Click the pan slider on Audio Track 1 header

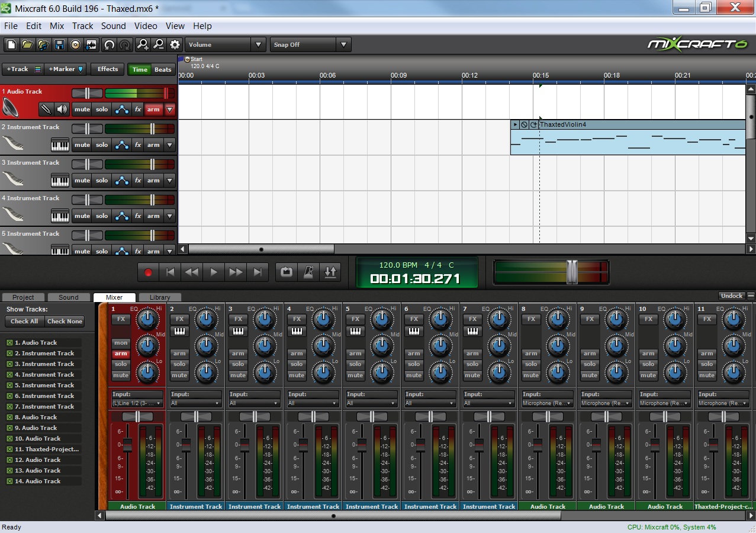[x=88, y=93]
